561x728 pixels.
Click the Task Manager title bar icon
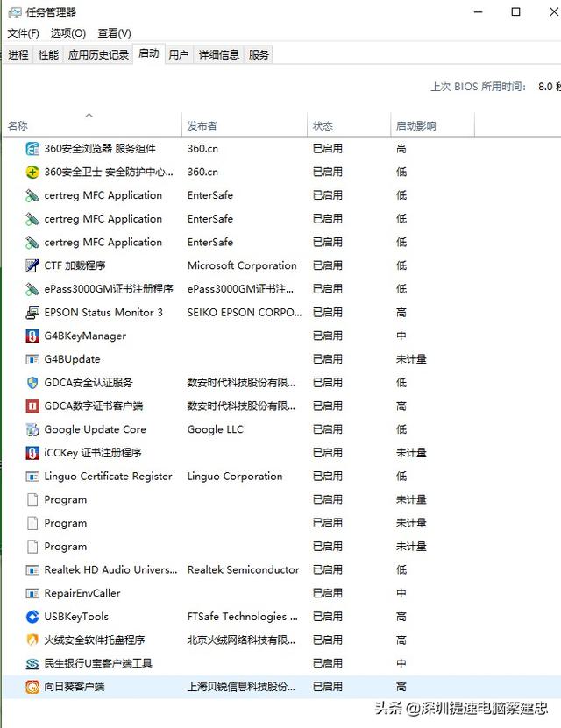coord(14,12)
